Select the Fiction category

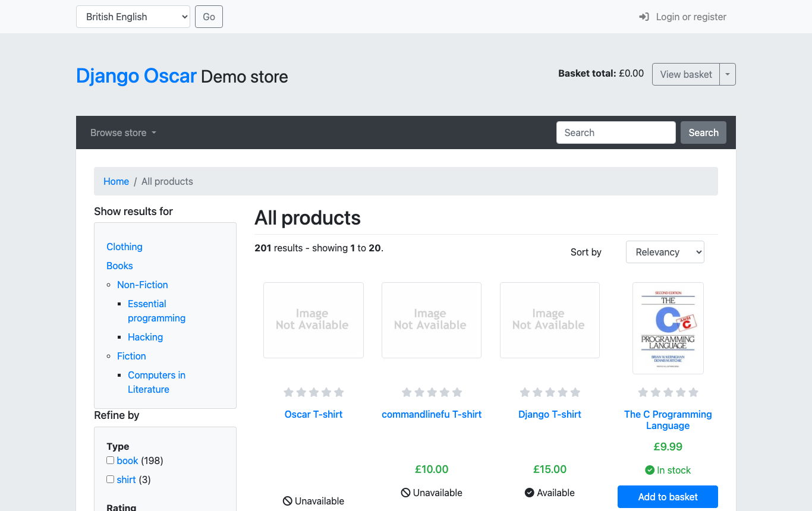tap(131, 356)
